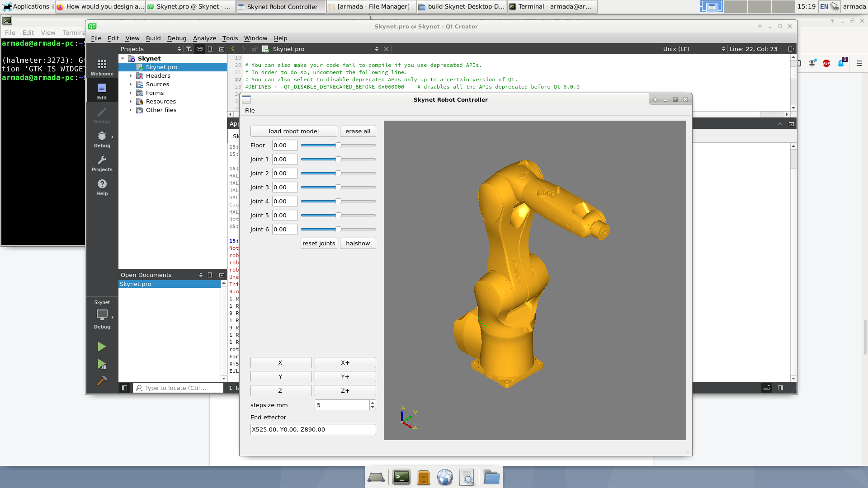
Task: Click the Floor slider handle
Action: tap(338, 145)
